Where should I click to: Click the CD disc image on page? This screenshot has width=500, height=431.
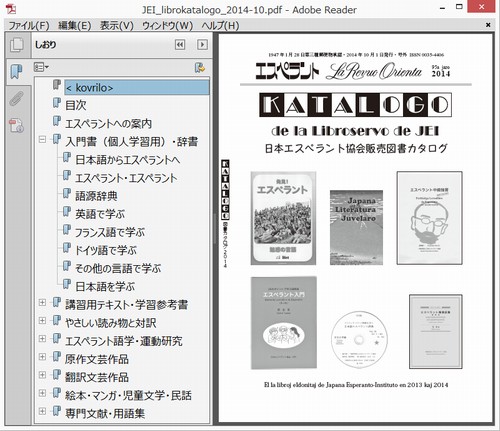359,339
